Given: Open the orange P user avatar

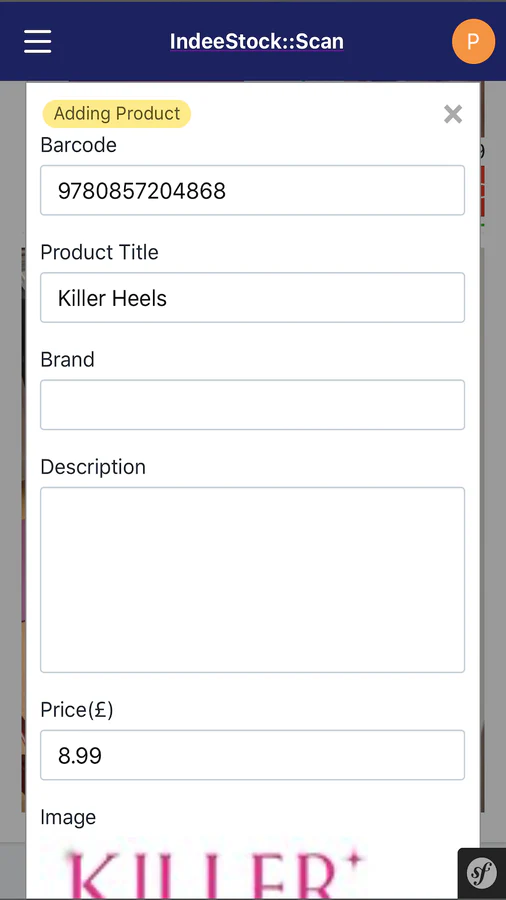Looking at the screenshot, I should (x=473, y=41).
